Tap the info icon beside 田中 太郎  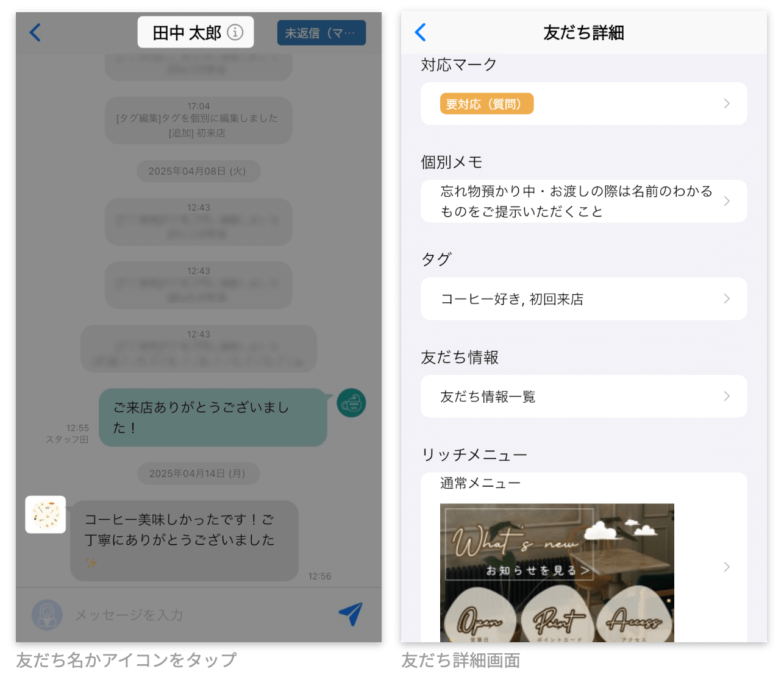coord(235,32)
